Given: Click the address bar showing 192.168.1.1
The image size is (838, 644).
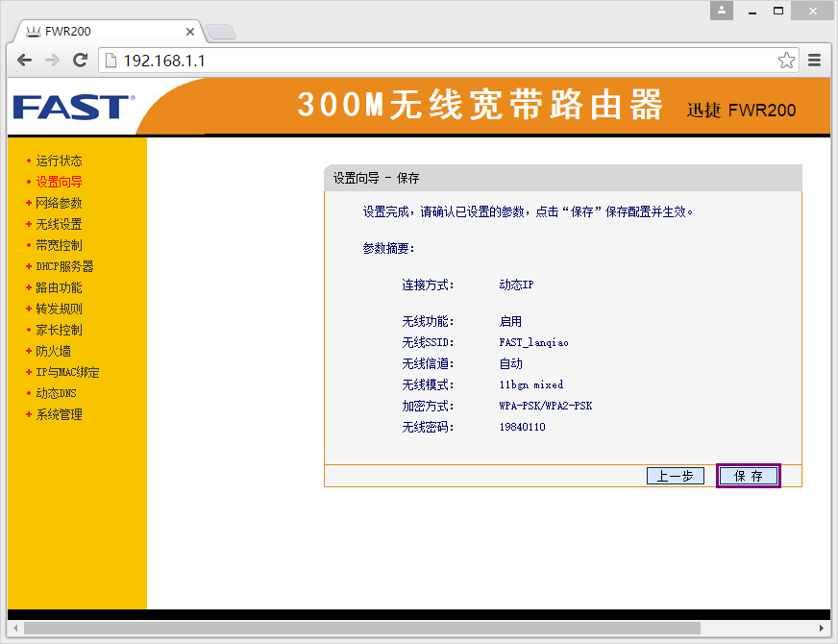Looking at the screenshot, I should [448, 61].
